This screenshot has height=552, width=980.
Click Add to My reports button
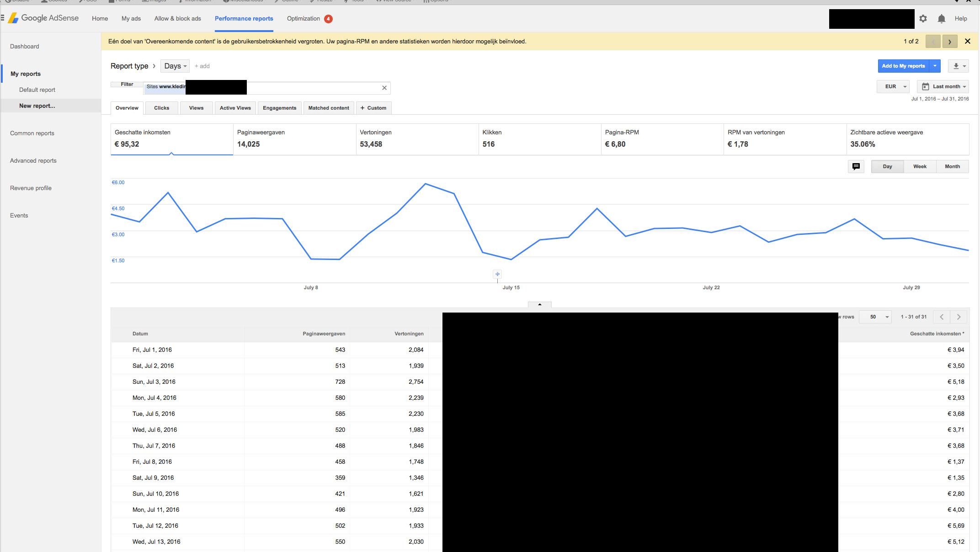903,66
